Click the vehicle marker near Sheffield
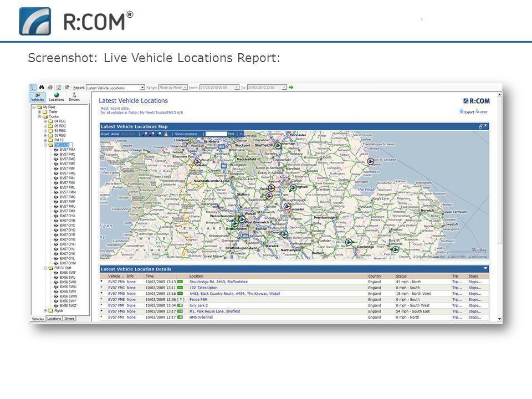The image size is (532, 399). (278, 146)
